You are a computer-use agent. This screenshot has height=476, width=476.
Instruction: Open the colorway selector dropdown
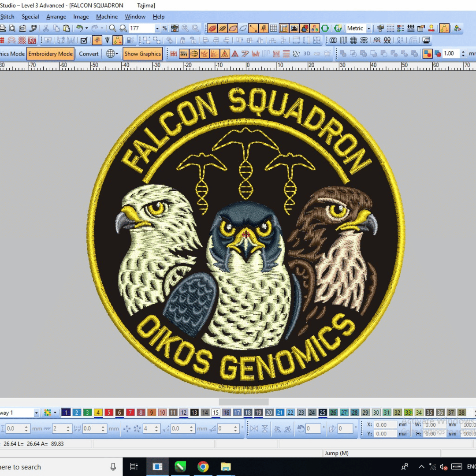click(36, 413)
